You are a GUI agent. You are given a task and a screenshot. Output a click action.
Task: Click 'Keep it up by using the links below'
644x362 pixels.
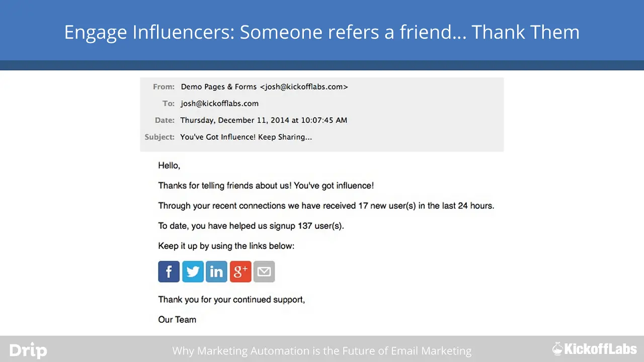226,246
